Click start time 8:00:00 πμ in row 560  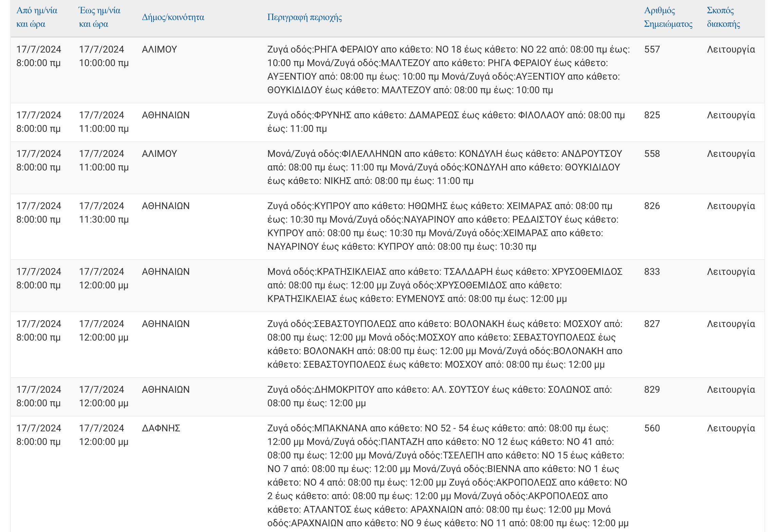pyautogui.click(x=39, y=442)
